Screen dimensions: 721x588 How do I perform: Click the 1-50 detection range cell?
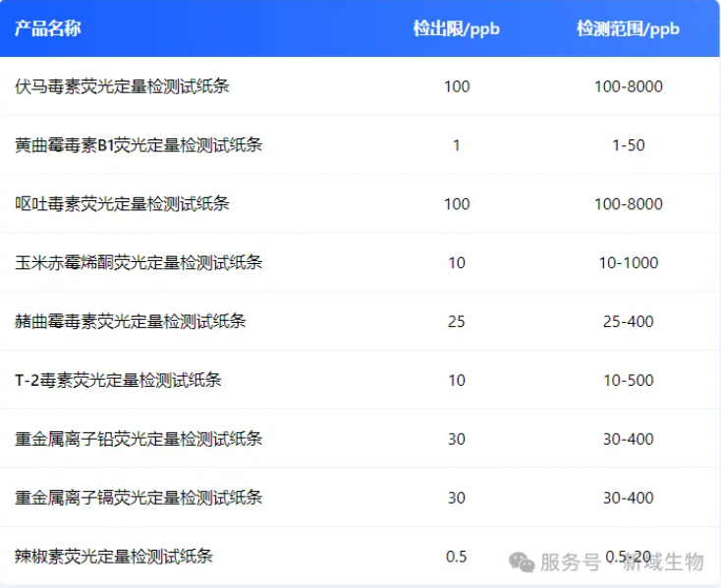628,145
